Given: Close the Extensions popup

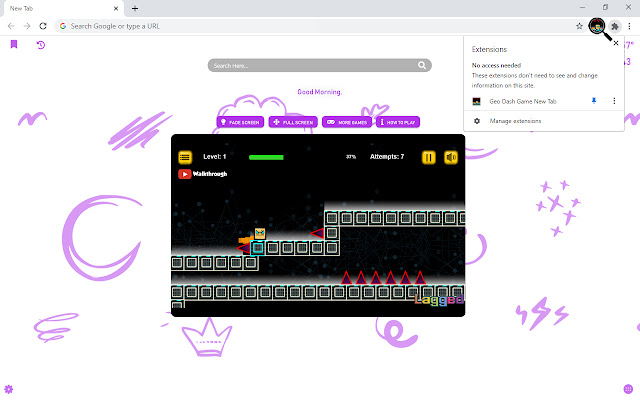Looking at the screenshot, I should pos(616,43).
